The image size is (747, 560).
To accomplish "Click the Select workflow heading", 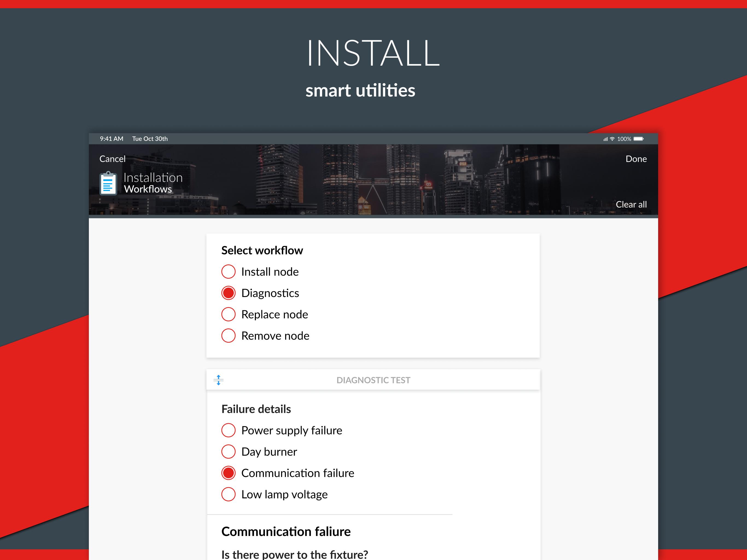I will click(x=262, y=250).
